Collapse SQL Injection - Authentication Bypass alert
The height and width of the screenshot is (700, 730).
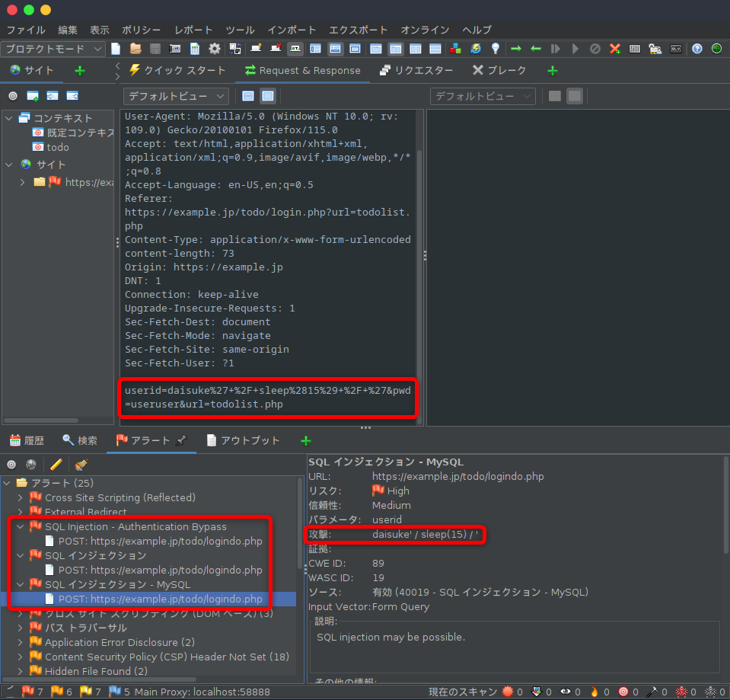(x=20, y=527)
